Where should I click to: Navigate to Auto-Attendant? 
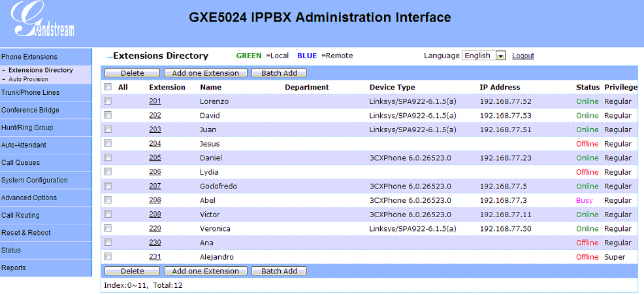[x=46, y=145]
